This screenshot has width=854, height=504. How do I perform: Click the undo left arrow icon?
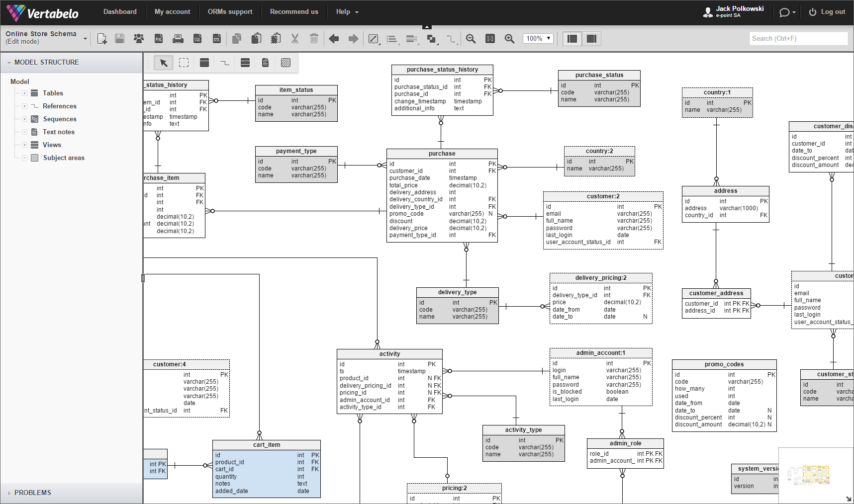(334, 39)
